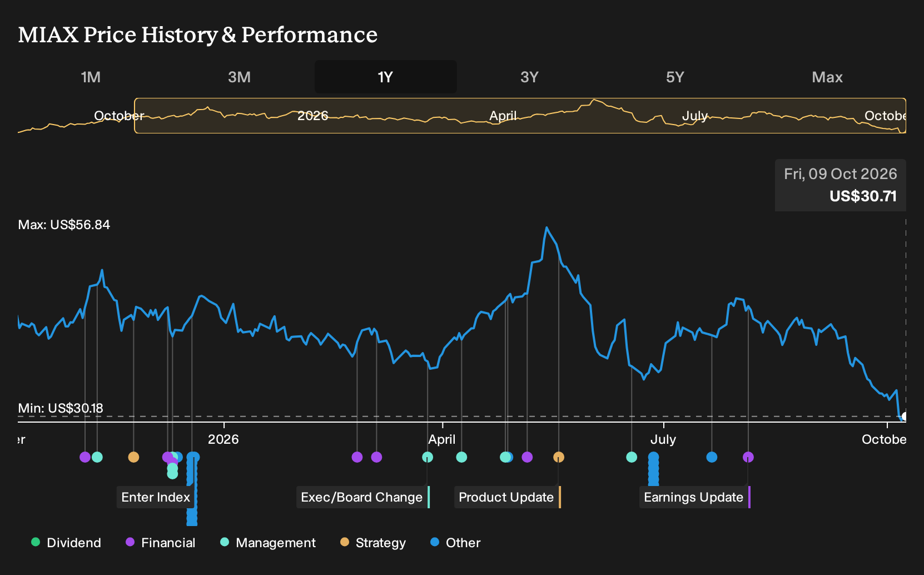Show the 5Y price history

point(675,77)
